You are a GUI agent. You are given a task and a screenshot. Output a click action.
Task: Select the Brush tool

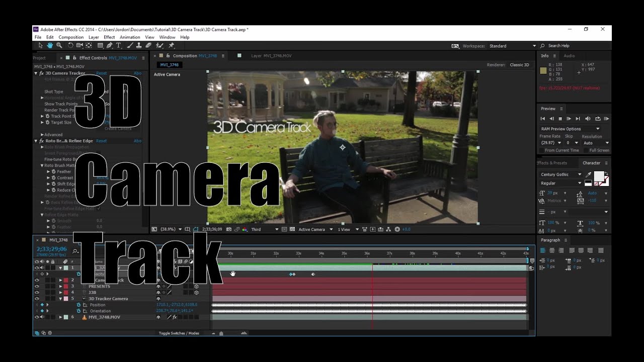point(131,45)
